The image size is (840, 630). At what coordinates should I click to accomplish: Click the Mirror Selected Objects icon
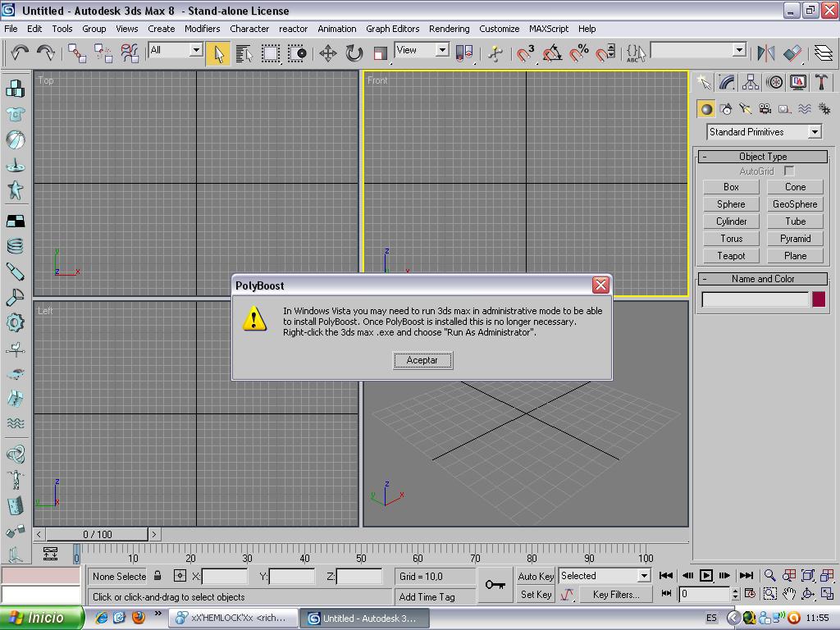(x=766, y=53)
